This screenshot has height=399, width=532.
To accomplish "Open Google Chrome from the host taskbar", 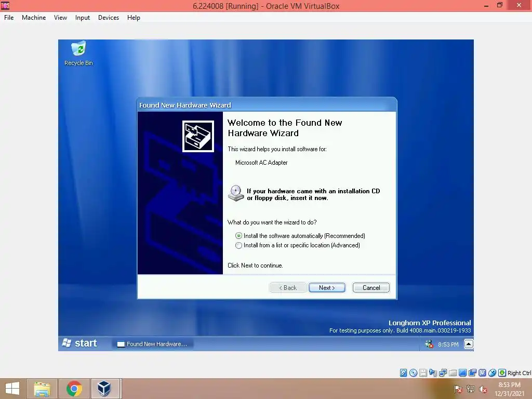I will pyautogui.click(x=74, y=389).
